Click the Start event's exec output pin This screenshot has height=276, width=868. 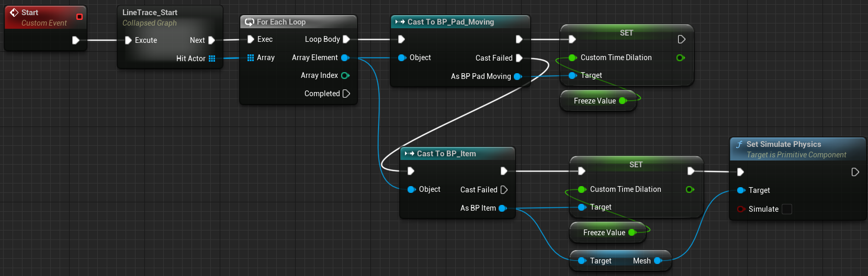click(x=76, y=40)
